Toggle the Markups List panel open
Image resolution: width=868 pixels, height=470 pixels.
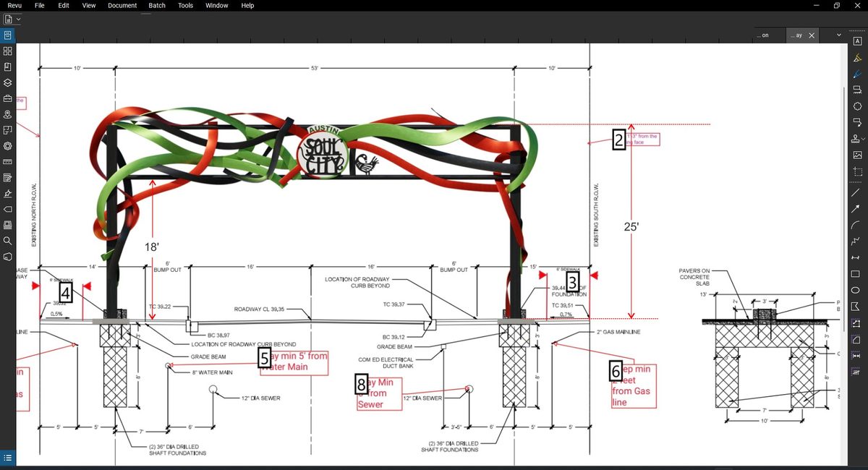[x=7, y=457]
